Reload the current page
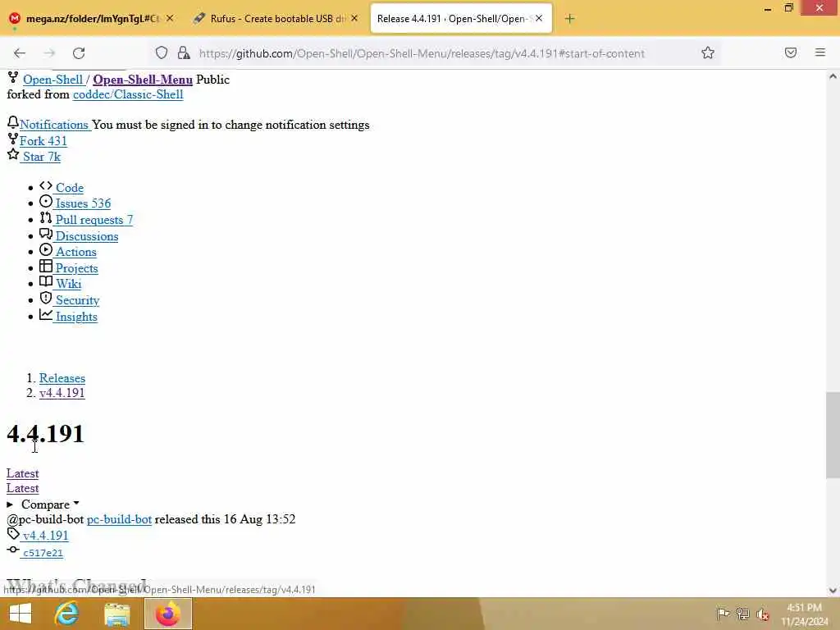The width and height of the screenshot is (840, 630). tap(79, 53)
